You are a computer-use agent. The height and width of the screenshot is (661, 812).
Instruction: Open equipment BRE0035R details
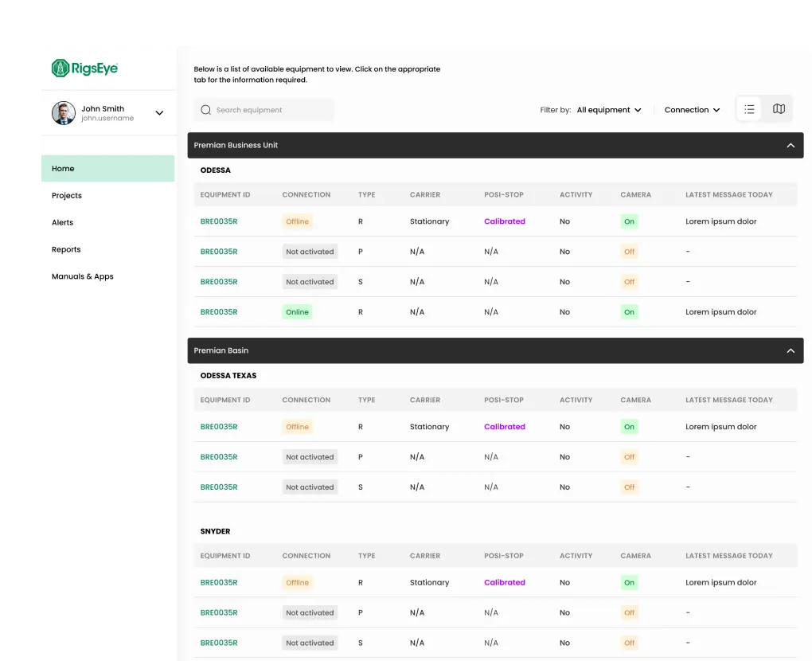click(x=219, y=221)
